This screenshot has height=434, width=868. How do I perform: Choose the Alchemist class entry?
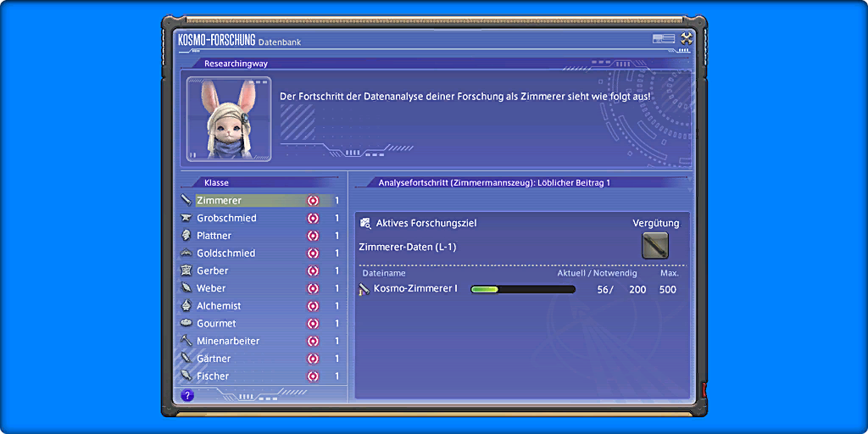coord(219,306)
